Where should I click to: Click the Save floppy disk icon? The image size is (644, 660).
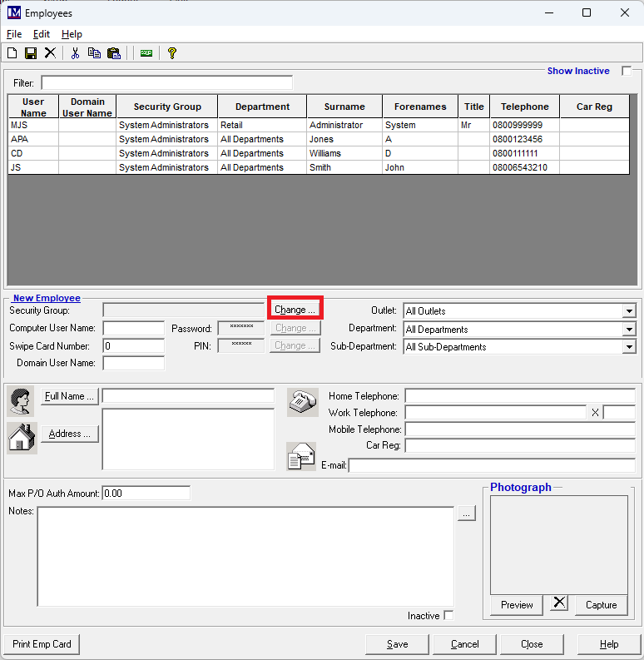point(31,53)
